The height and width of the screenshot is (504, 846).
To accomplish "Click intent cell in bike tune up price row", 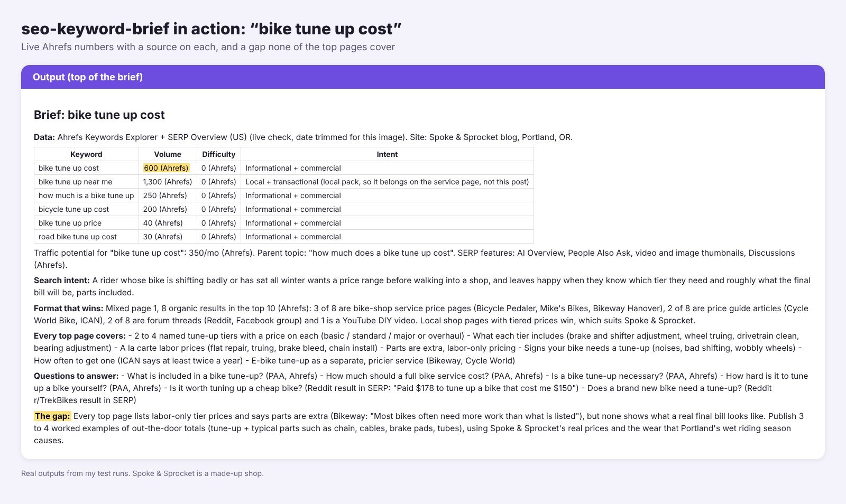I will click(387, 223).
